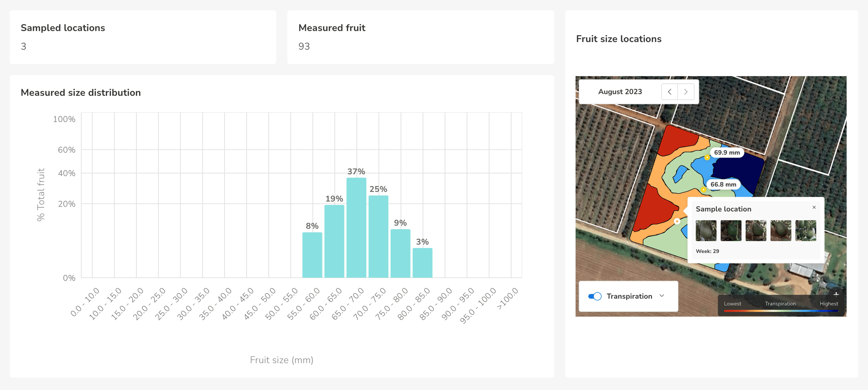Click the August 2023 month label
868x390 pixels.
(x=620, y=92)
